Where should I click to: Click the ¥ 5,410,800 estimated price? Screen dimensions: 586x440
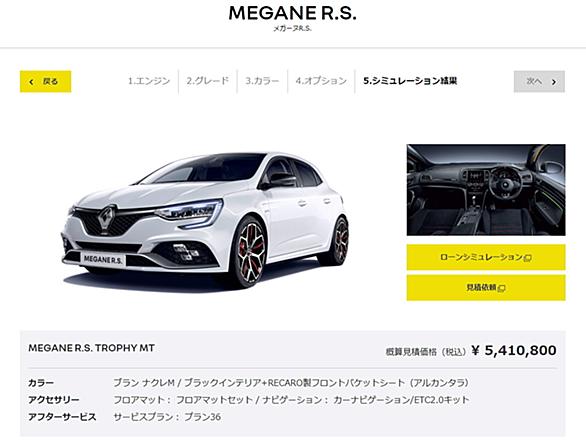tap(514, 351)
